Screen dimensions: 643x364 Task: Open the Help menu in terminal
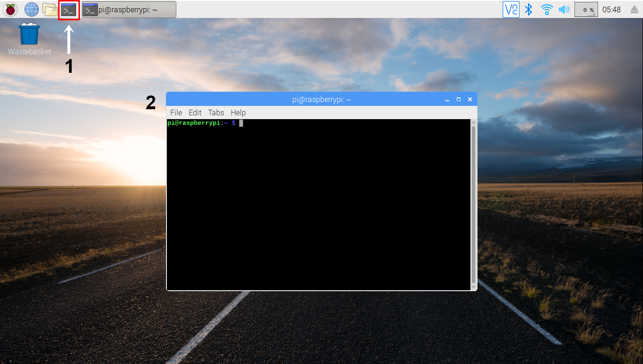coord(238,113)
